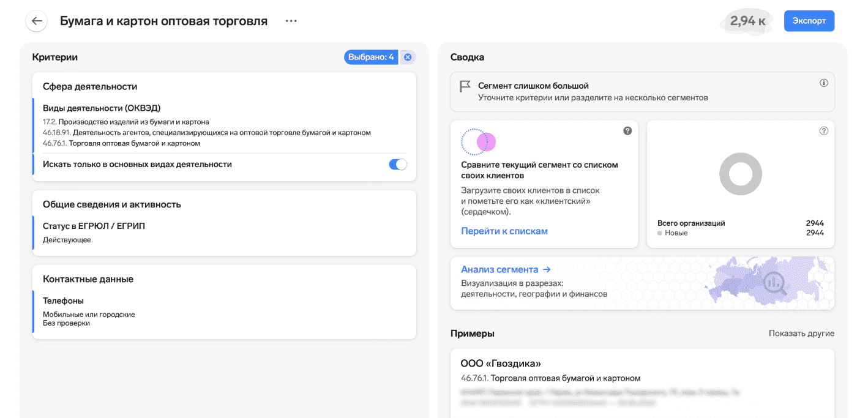868x418 pixels.
Task: Open the ООО «Гвоздика» example card
Action: point(643,383)
